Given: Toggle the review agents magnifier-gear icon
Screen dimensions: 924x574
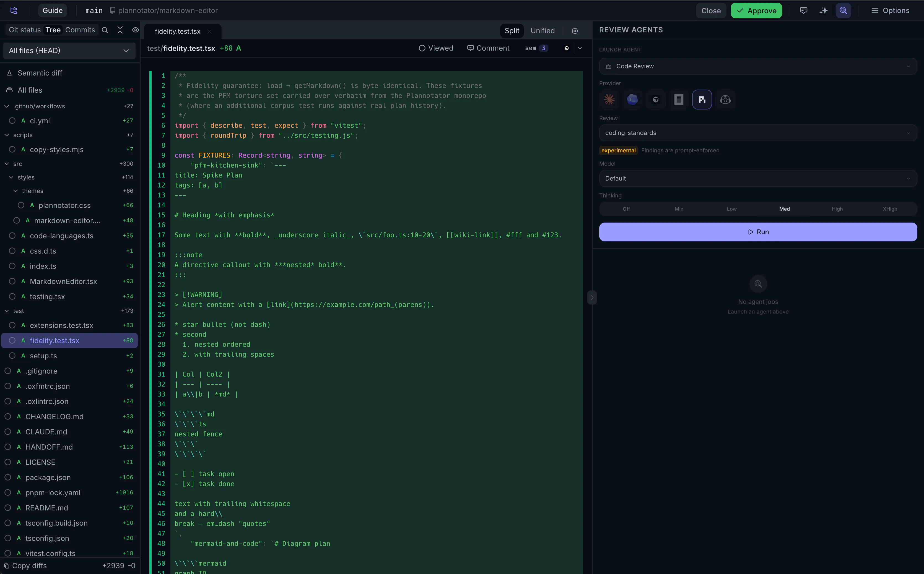Looking at the screenshot, I should point(843,10).
